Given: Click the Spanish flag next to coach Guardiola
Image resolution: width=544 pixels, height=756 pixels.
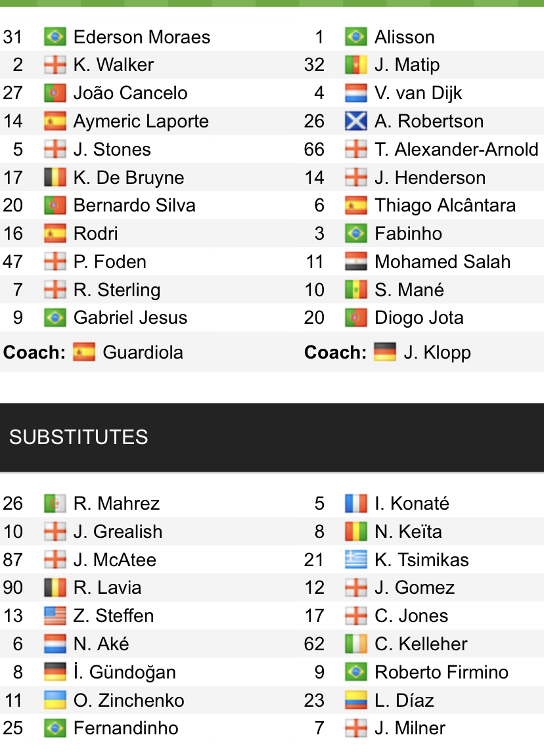Looking at the screenshot, I should pos(84,353).
